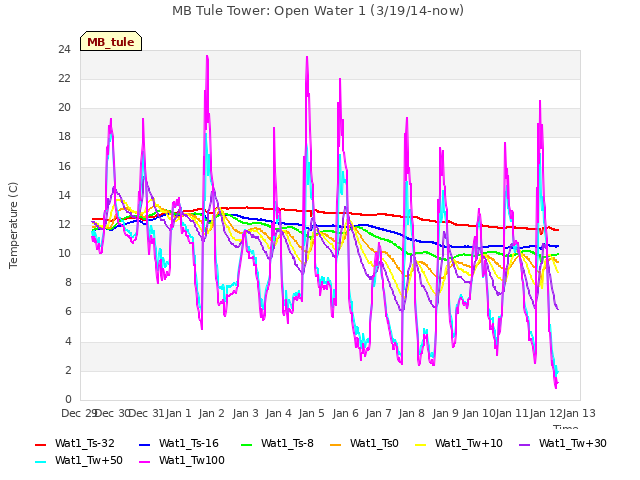The height and width of the screenshot is (480, 640).
Task: Click the 0 y-axis tick label
Action: (x=69, y=400)
